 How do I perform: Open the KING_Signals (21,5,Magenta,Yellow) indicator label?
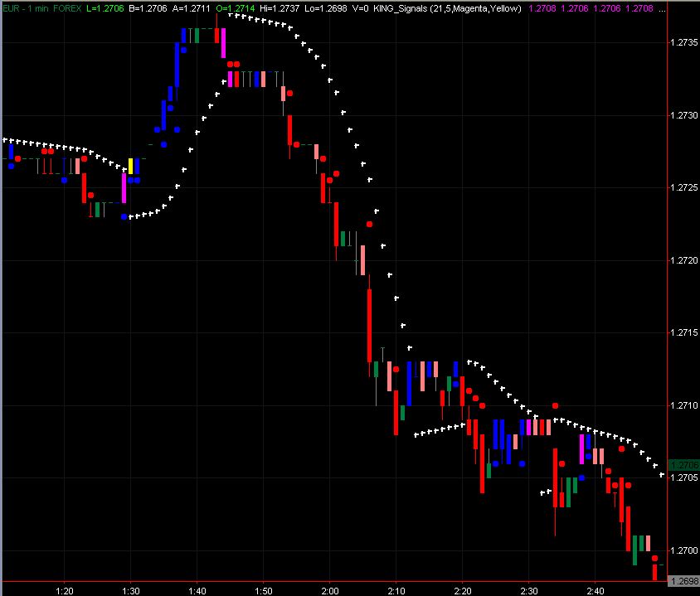[x=447, y=8]
